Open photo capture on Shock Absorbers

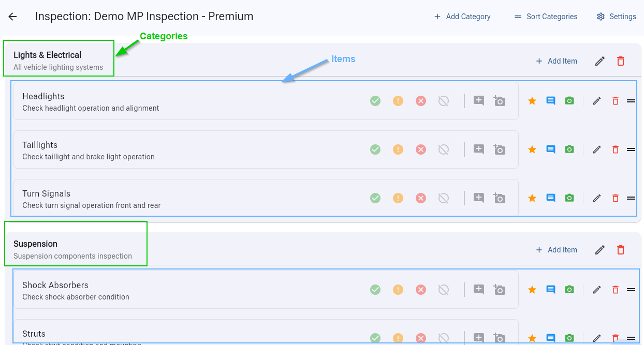click(569, 290)
